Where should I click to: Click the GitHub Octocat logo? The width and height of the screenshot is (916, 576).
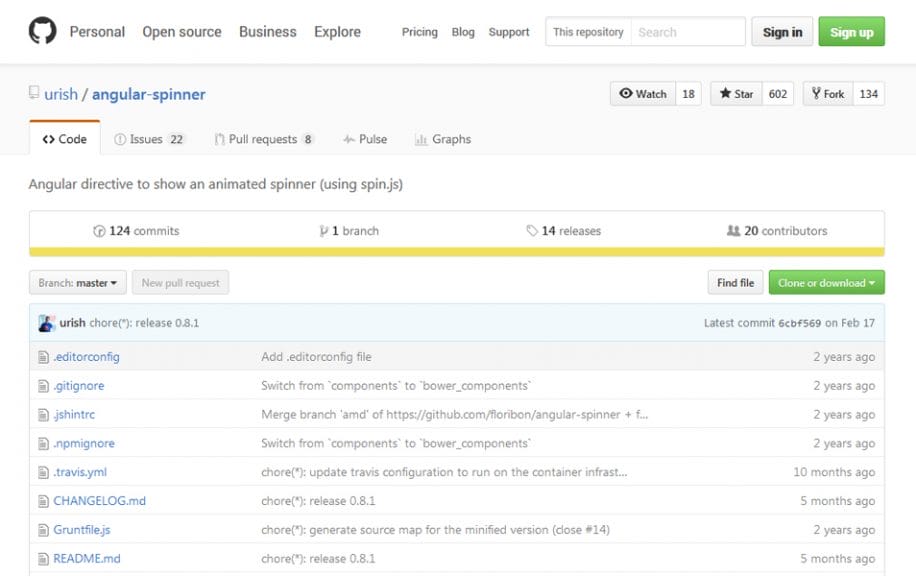[40, 30]
